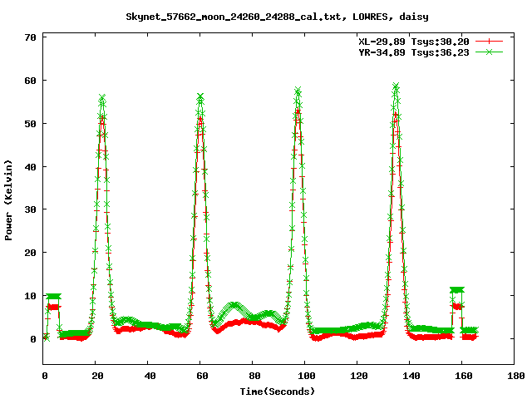The height and width of the screenshot is (399, 532).
Task: Click the x-axis tick label 20
Action: click(97, 376)
